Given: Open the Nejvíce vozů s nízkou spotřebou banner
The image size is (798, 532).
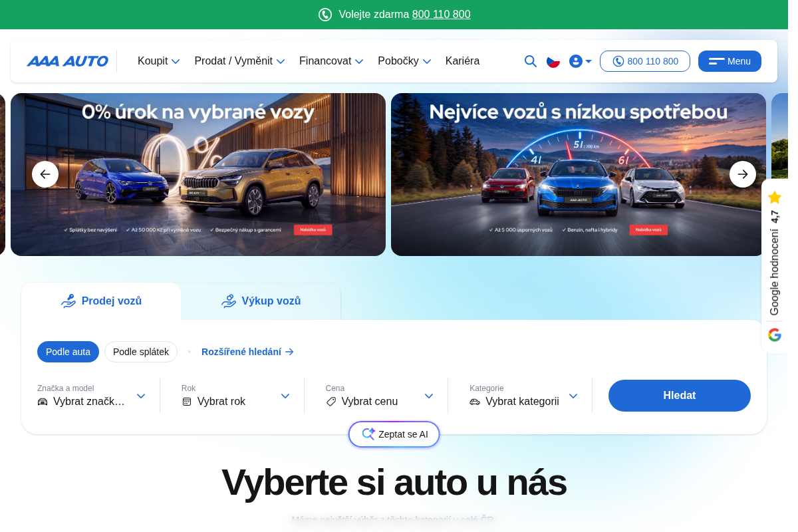Looking at the screenshot, I should [579, 174].
